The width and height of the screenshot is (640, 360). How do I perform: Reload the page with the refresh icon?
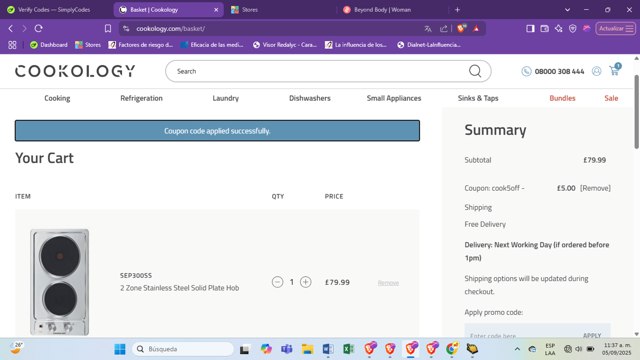[x=38, y=29]
